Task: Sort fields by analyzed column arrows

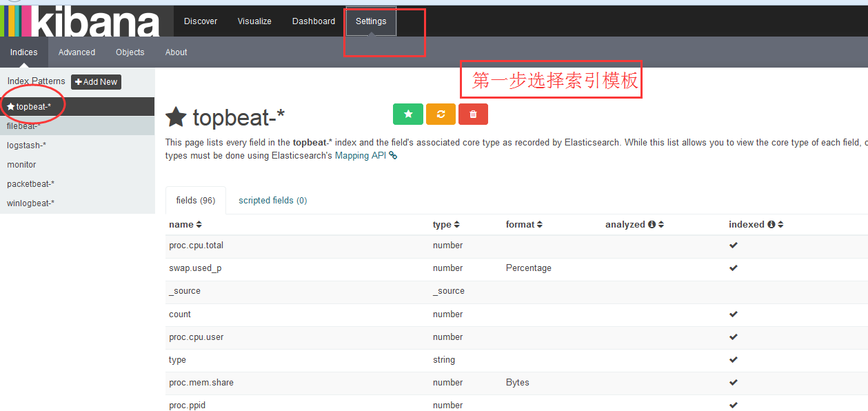Action: click(x=661, y=225)
